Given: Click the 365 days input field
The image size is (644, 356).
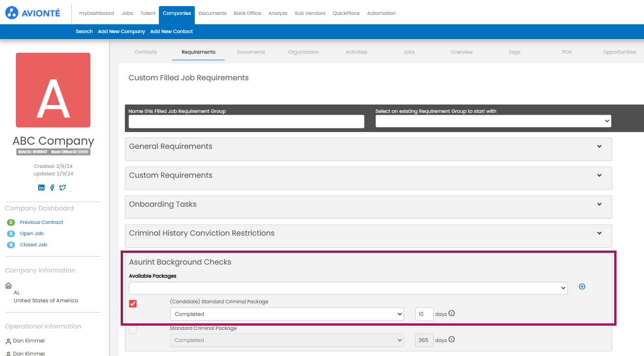Looking at the screenshot, I should [x=425, y=340].
